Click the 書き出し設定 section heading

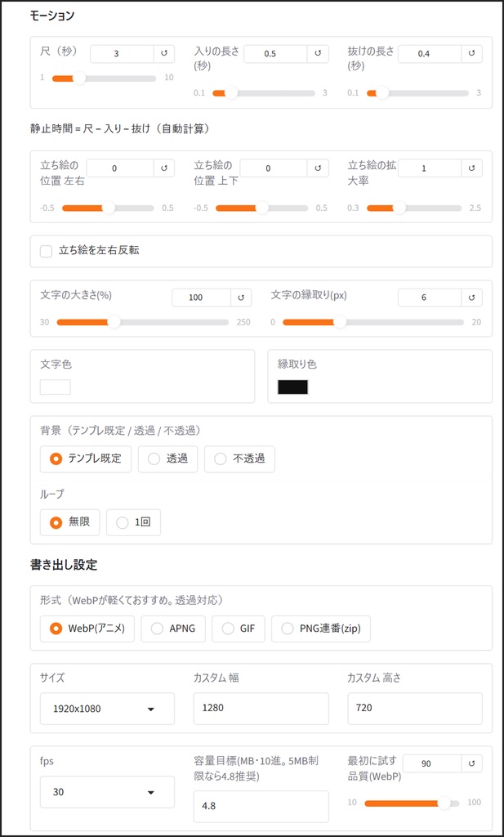point(64,566)
